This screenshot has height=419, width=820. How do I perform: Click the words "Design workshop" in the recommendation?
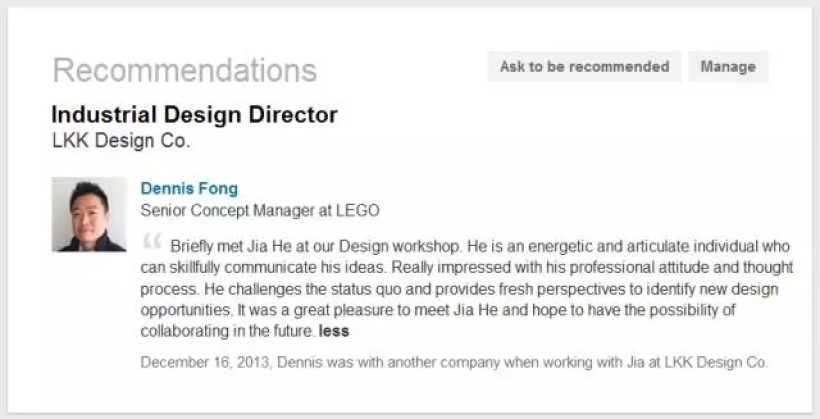[406, 246]
